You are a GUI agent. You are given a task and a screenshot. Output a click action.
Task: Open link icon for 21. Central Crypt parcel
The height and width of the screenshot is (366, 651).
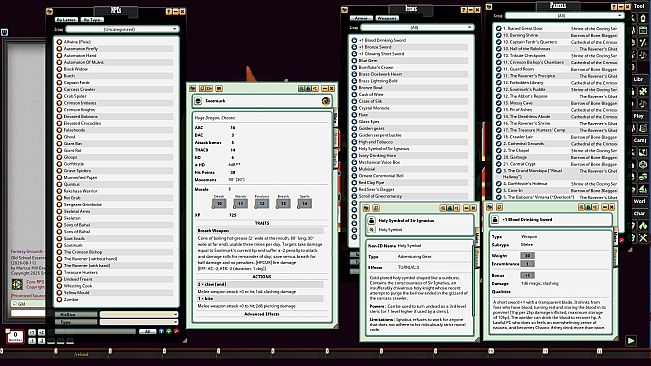point(499,164)
